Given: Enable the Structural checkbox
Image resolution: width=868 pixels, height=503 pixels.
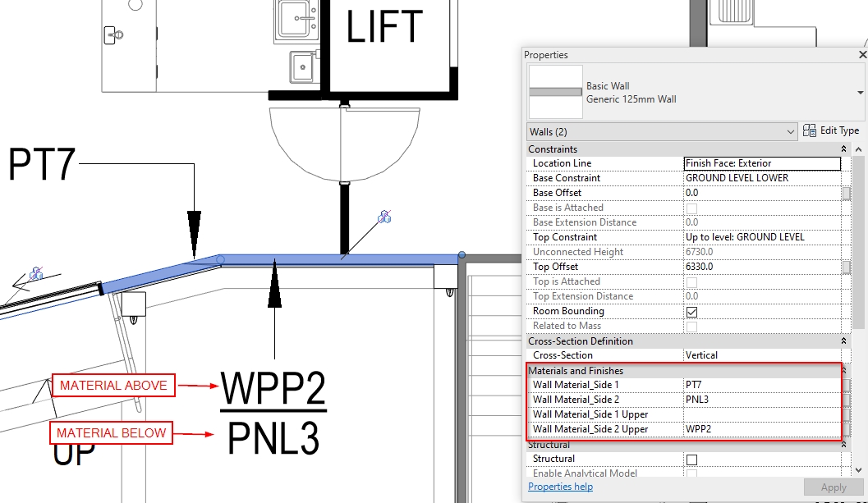Looking at the screenshot, I should tap(692, 460).
